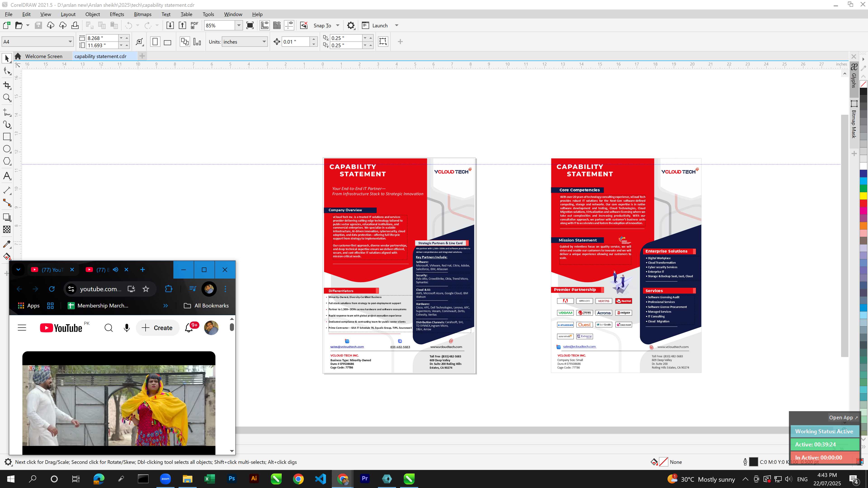Open the Effects menu
The image size is (868, 488).
tap(117, 14)
